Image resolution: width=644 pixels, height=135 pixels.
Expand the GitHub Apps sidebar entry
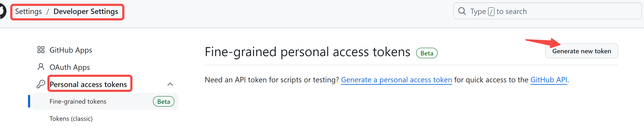(x=71, y=49)
